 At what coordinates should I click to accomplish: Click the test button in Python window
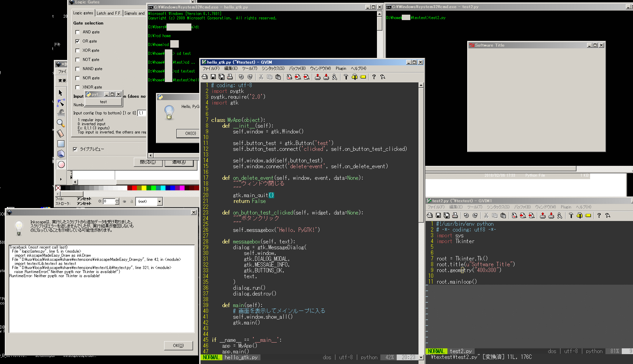pos(104,101)
